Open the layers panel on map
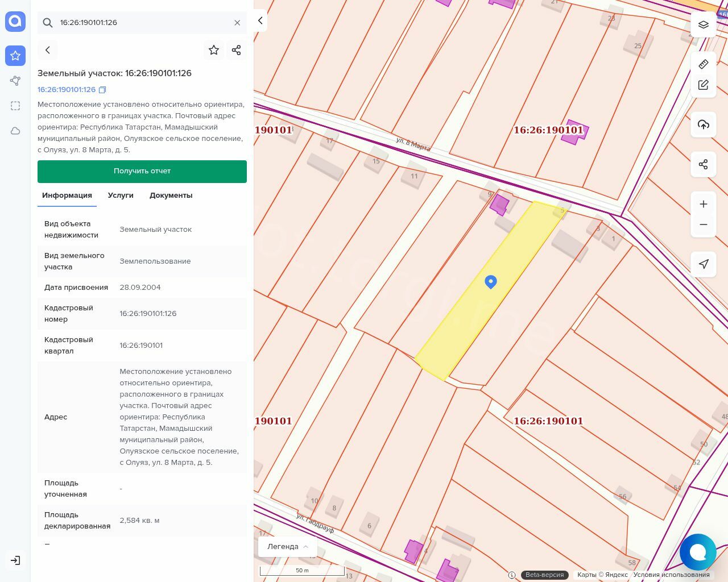Image resolution: width=728 pixels, height=582 pixels. [704, 24]
